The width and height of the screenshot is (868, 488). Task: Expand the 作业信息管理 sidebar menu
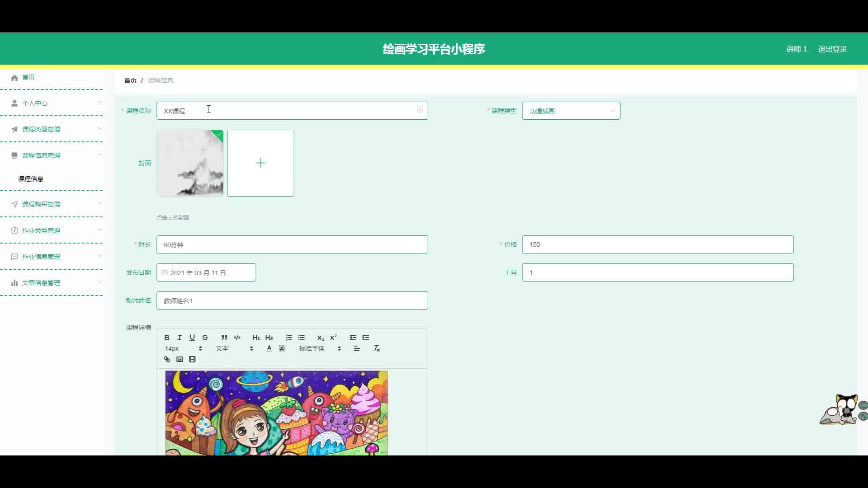(x=52, y=257)
